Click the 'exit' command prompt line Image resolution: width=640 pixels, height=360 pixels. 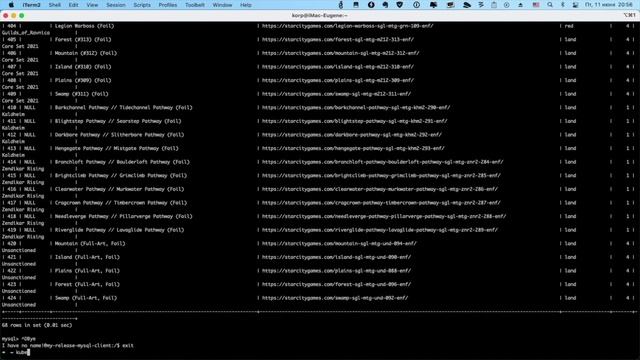click(67, 345)
